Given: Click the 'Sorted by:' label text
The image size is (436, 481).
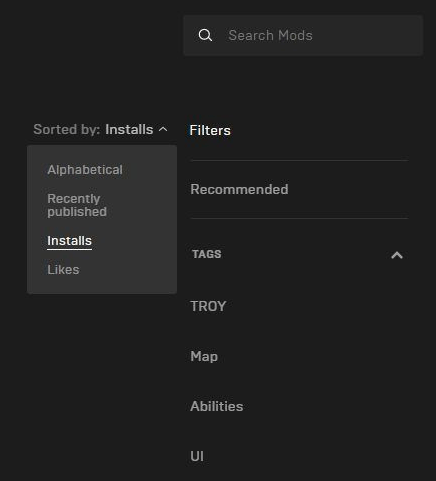Looking at the screenshot, I should coord(67,129).
